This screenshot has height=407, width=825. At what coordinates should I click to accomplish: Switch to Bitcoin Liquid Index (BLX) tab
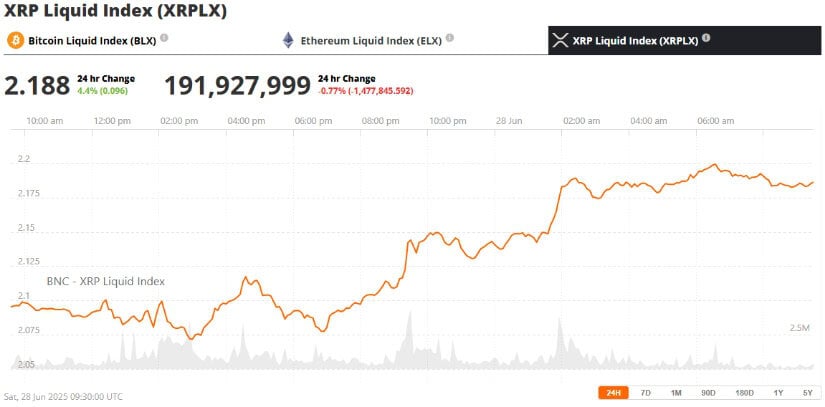90,40
